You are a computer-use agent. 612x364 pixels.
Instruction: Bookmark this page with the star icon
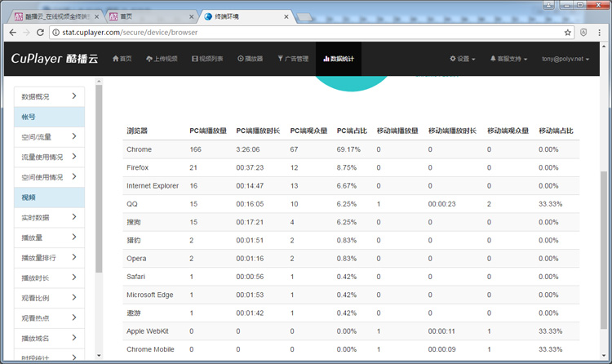pos(568,33)
